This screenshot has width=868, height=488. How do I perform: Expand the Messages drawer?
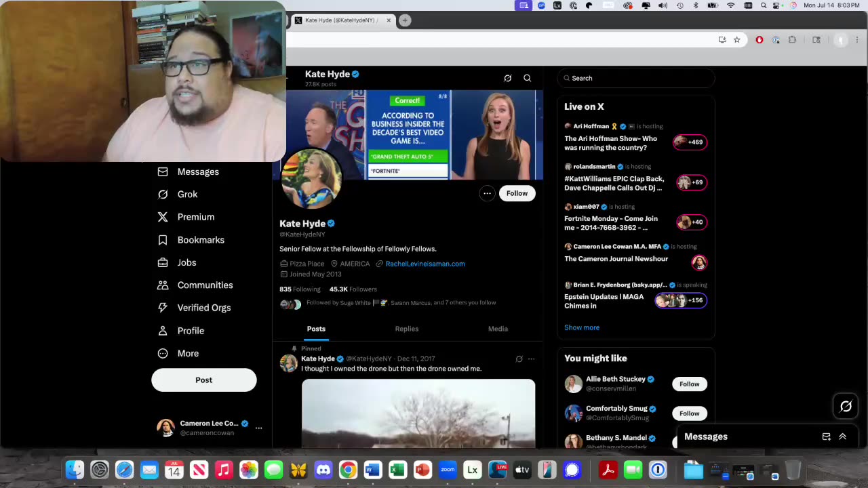coord(842,437)
